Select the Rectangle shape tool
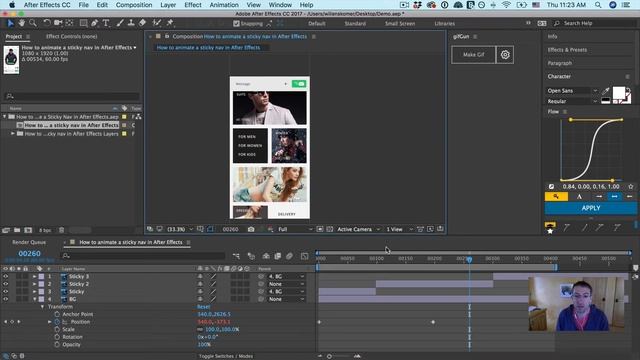The height and width of the screenshot is (360, 640). pyautogui.click(x=83, y=23)
